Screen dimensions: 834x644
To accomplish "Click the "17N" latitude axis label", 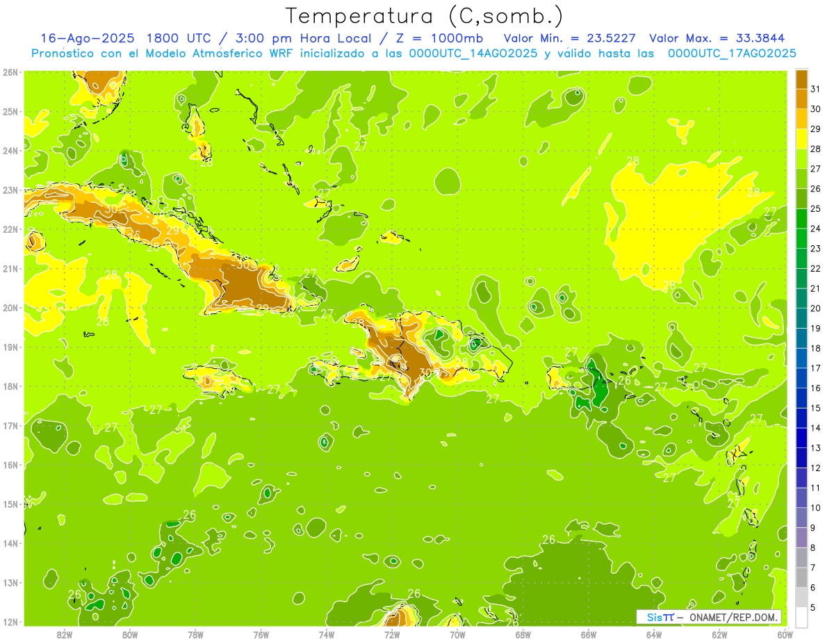I will coord(10,425).
